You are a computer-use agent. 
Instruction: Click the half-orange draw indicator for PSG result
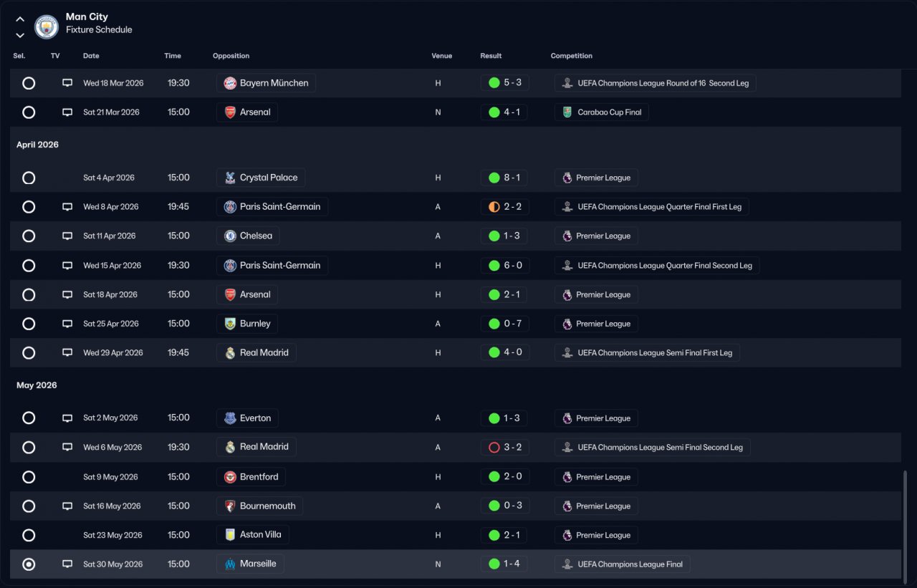tap(494, 207)
